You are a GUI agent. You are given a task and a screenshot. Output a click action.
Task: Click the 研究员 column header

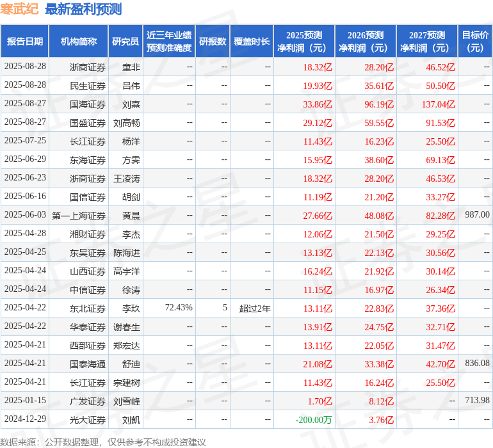[125, 41]
